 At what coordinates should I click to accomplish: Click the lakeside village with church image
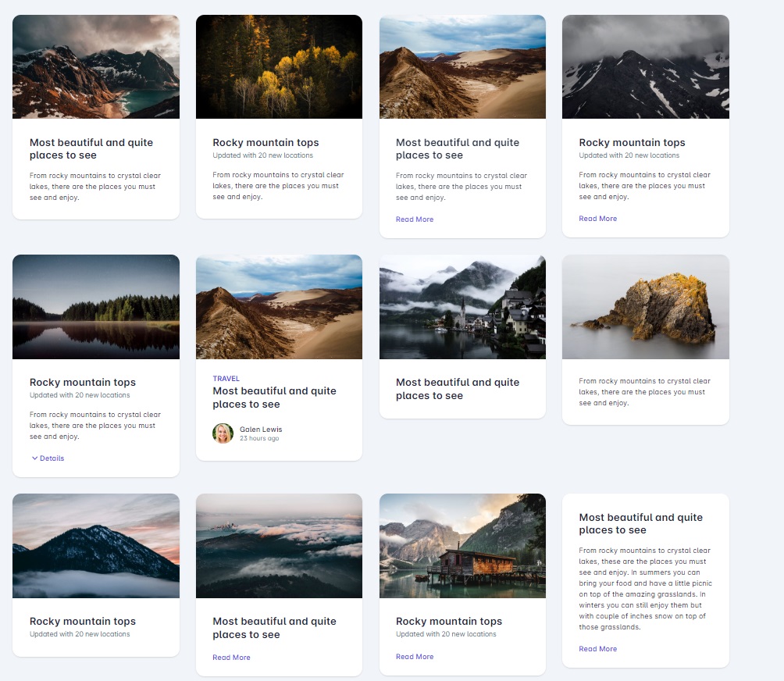462,307
